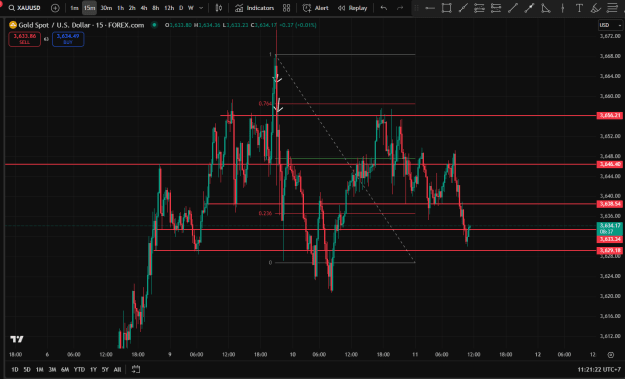The width and height of the screenshot is (625, 379).
Task: Undo the last chart action
Action: pyautogui.click(x=384, y=8)
